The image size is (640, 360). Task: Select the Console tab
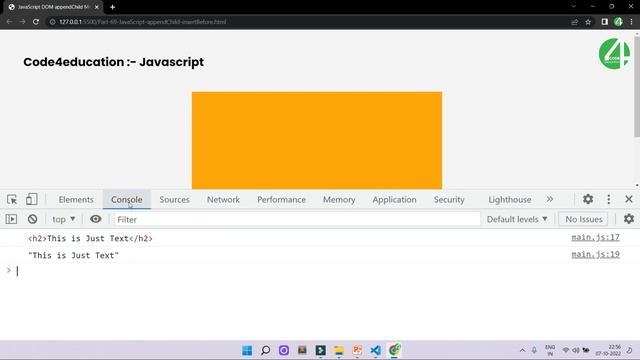pyautogui.click(x=127, y=200)
